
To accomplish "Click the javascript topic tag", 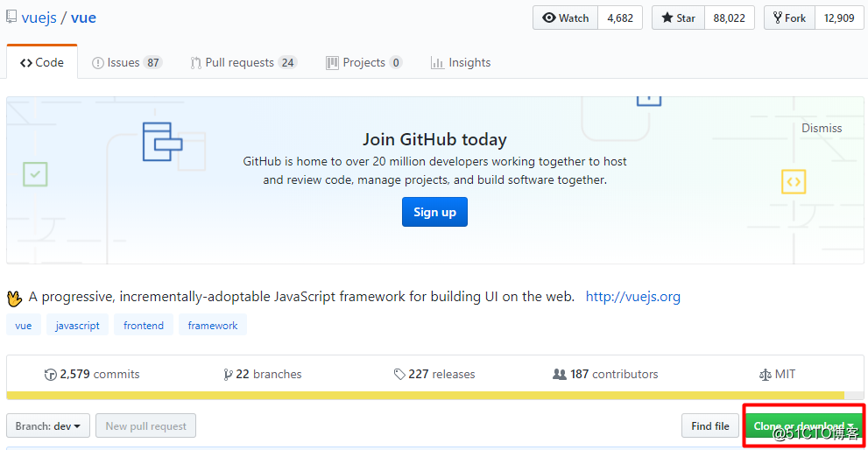I will (x=77, y=326).
